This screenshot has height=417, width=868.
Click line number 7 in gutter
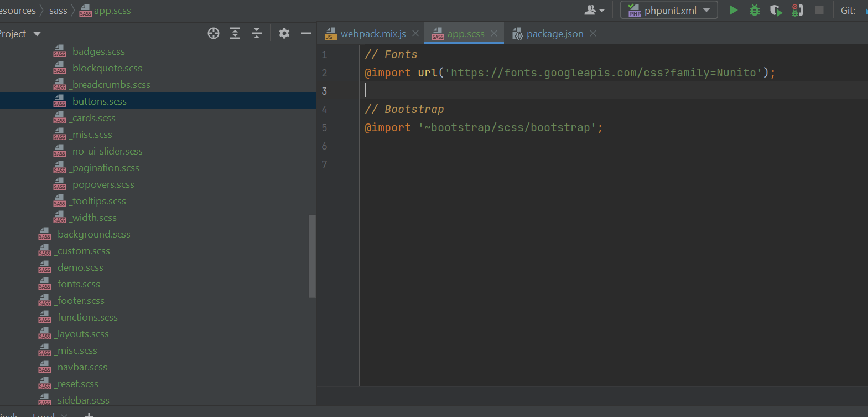[325, 164]
